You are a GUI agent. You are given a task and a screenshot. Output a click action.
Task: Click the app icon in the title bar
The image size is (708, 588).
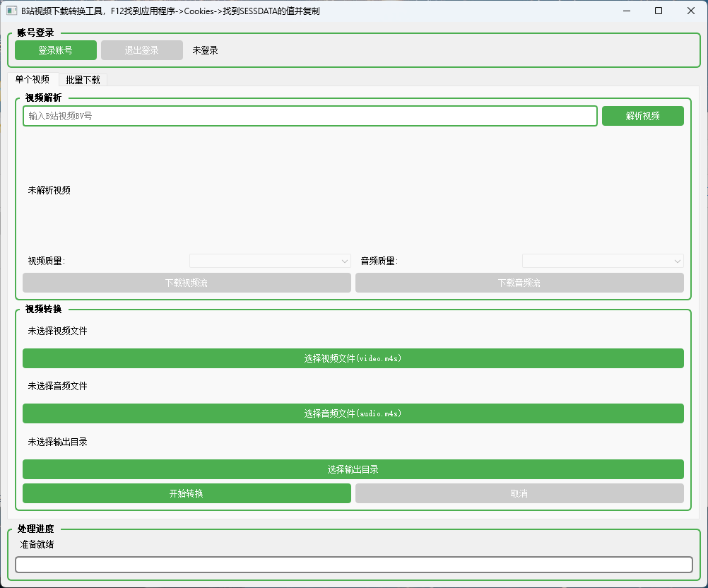coord(11,11)
